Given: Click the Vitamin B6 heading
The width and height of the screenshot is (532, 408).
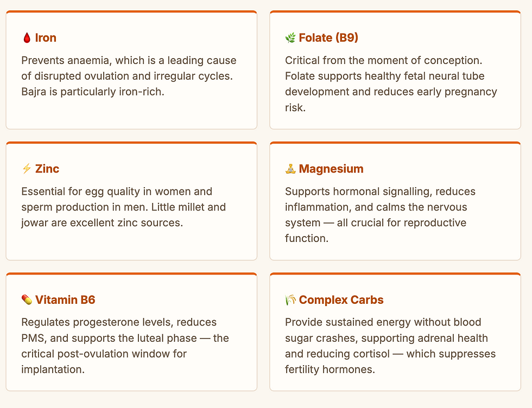Looking at the screenshot, I should pyautogui.click(x=65, y=300).
